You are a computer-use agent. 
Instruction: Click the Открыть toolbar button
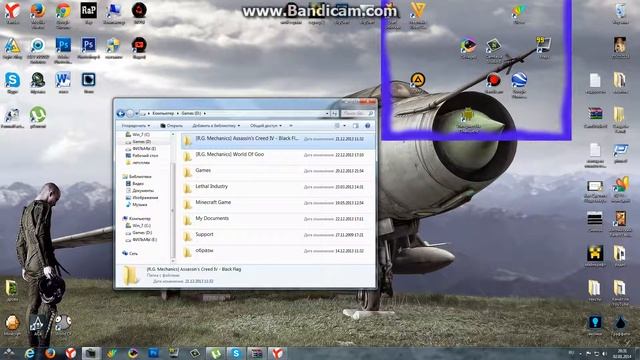pyautogui.click(x=172, y=126)
